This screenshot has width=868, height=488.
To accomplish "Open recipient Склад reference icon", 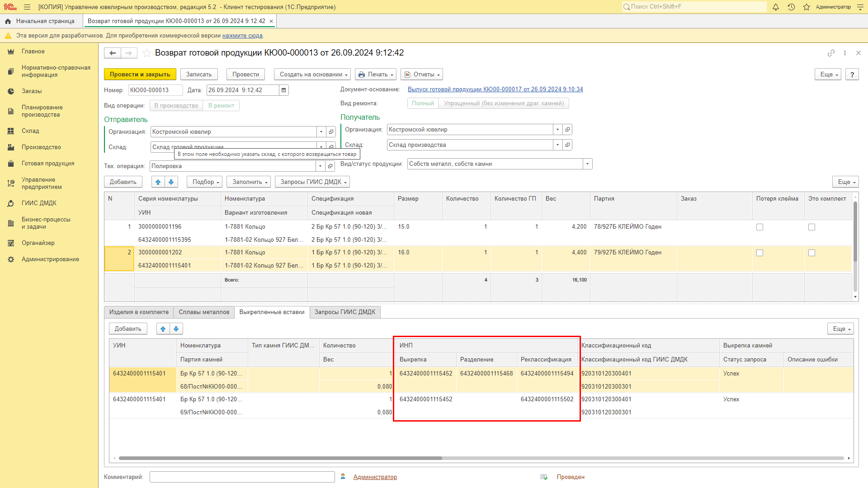I will click(x=568, y=145).
